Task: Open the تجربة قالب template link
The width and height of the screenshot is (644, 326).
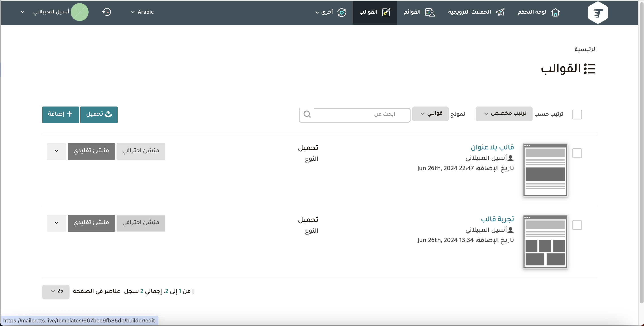Action: click(497, 219)
